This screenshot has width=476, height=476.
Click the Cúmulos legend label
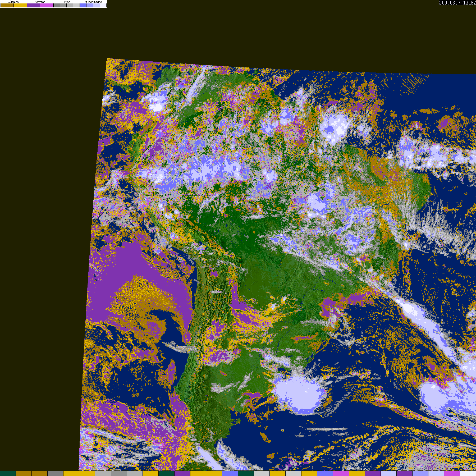click(13, 2)
